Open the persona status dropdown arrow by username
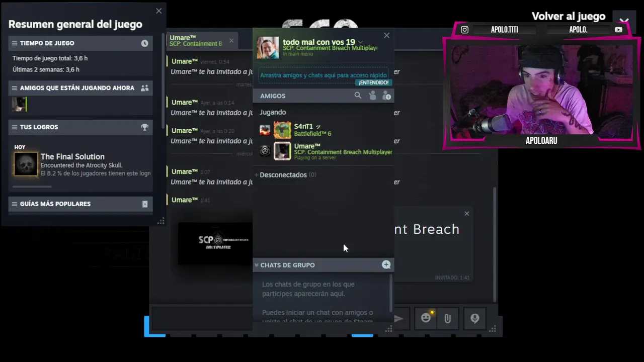 click(x=360, y=42)
